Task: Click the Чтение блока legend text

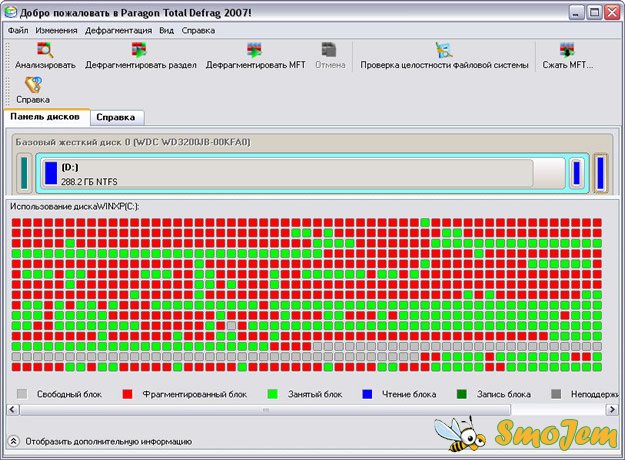Action: (409, 394)
